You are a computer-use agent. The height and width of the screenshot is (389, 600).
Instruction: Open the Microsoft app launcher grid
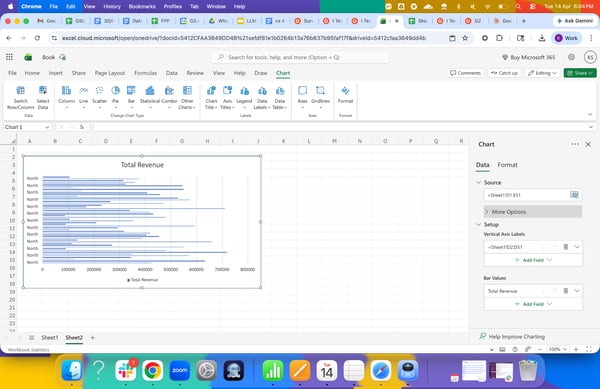tap(9, 57)
